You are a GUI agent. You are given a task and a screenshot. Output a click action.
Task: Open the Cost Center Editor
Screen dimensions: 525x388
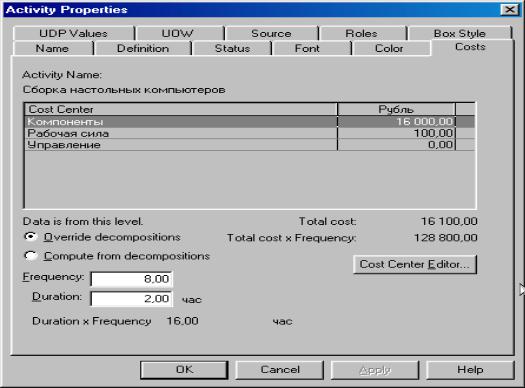tap(415, 264)
